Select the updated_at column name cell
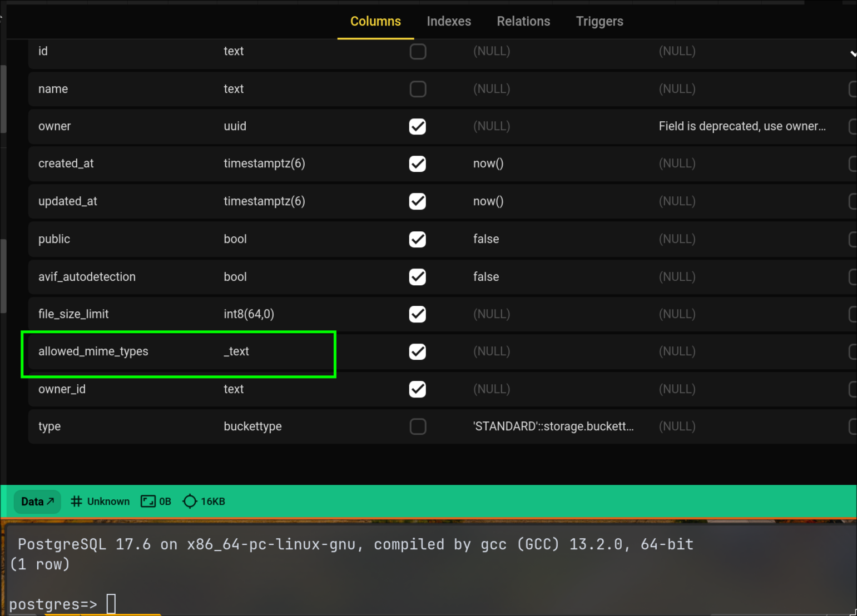 pyautogui.click(x=68, y=201)
